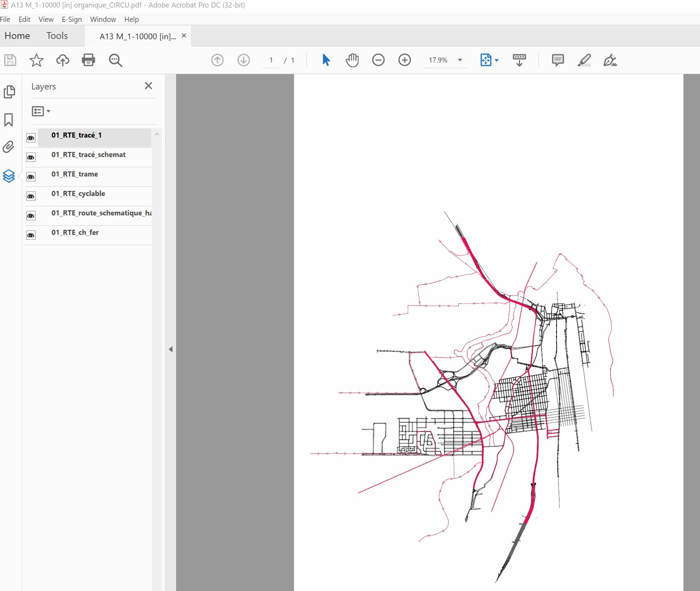Select the Highlight text tool
The width and height of the screenshot is (700, 591).
point(584,60)
